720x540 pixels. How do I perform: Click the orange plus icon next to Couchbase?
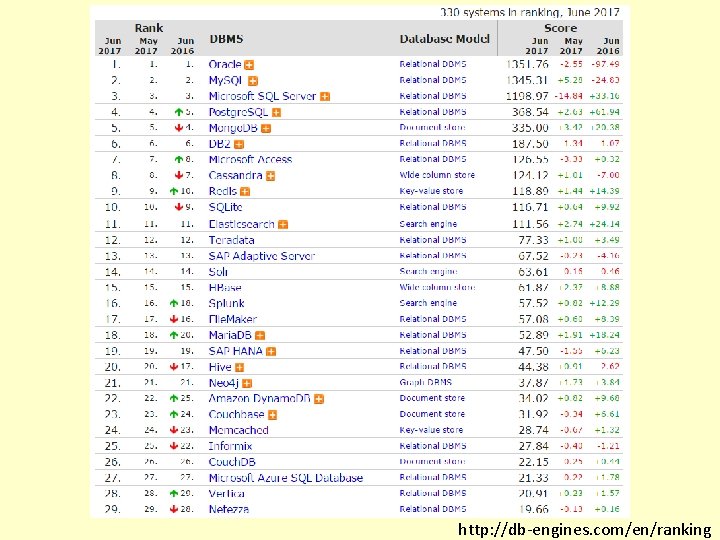click(x=272, y=415)
